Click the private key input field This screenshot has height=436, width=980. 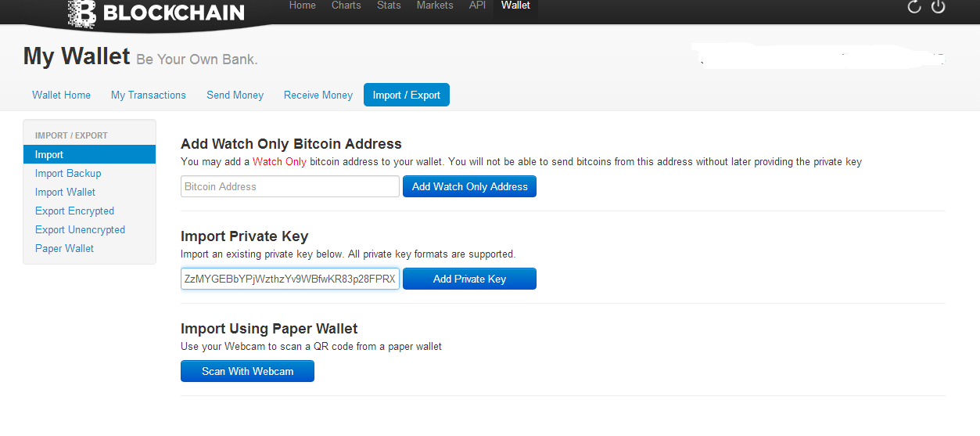(290, 279)
